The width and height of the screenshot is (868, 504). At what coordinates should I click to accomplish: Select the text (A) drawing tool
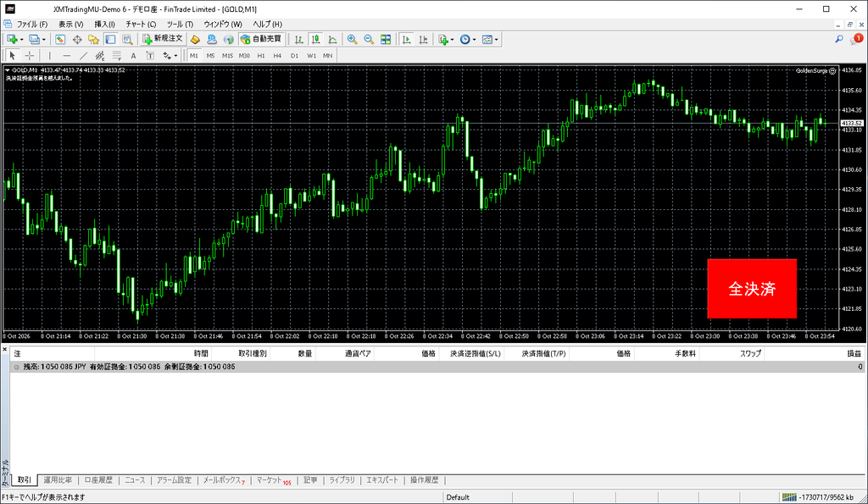(133, 55)
